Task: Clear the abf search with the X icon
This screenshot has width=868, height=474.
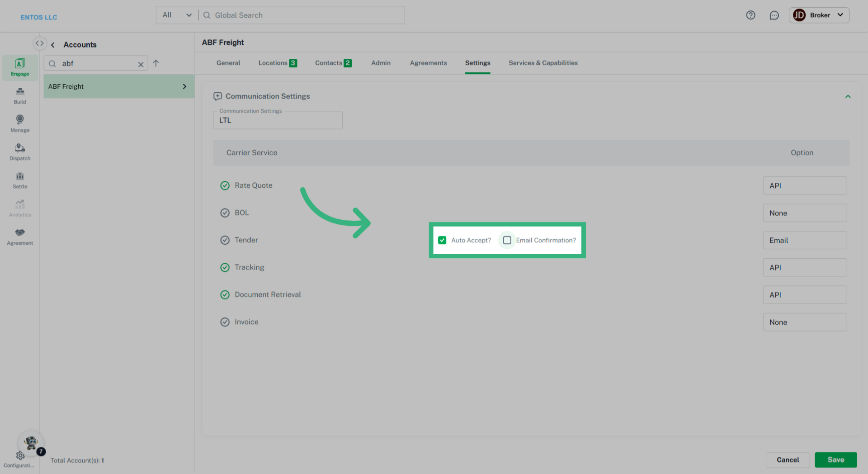Action: pyautogui.click(x=141, y=64)
